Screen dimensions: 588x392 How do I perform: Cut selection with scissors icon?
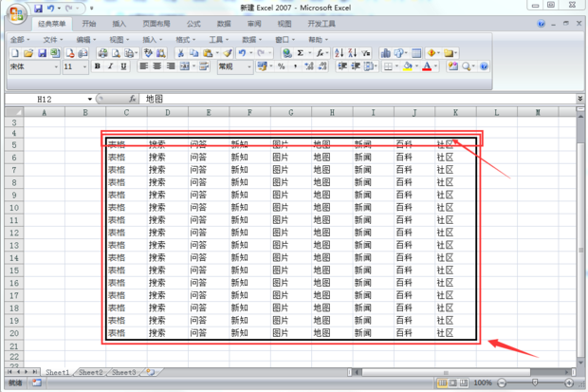tap(181, 53)
